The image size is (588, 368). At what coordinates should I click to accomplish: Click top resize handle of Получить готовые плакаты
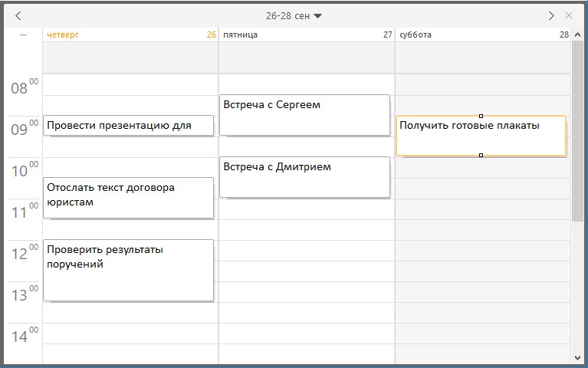481,117
